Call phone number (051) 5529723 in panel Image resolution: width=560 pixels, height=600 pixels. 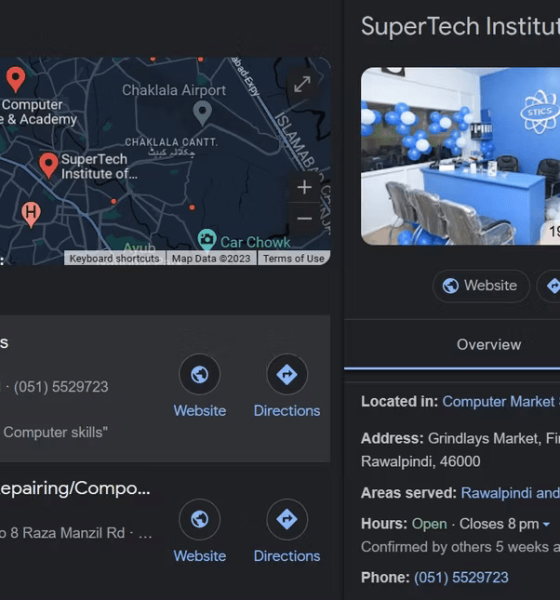(461, 577)
